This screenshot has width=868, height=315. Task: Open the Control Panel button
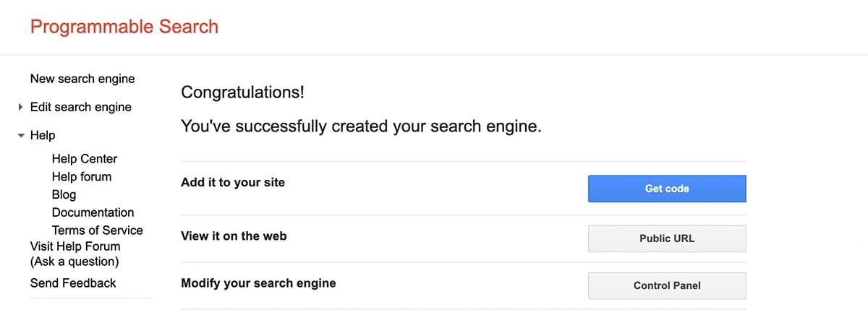tap(667, 285)
